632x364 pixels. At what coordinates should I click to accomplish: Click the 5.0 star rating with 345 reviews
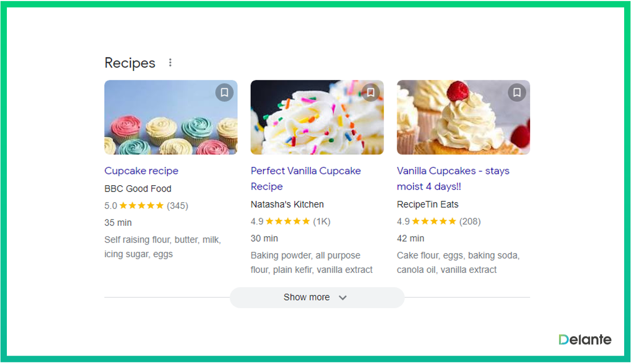point(146,206)
